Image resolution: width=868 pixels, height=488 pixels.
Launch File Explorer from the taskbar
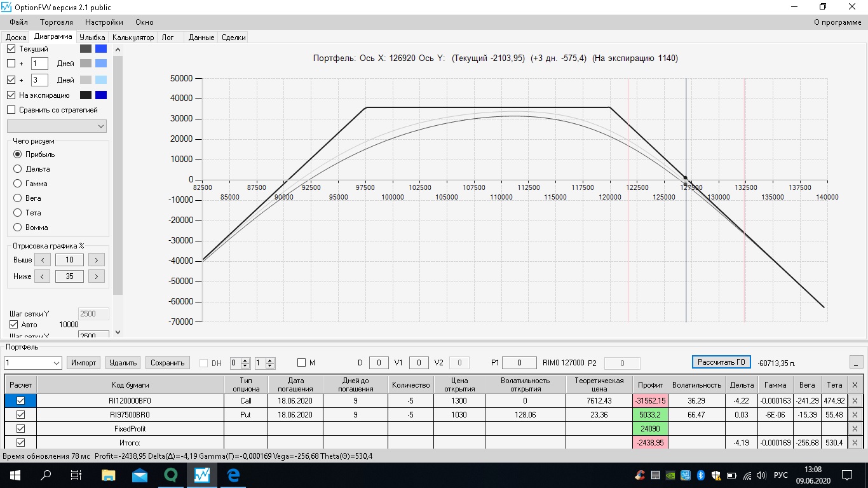(x=109, y=475)
